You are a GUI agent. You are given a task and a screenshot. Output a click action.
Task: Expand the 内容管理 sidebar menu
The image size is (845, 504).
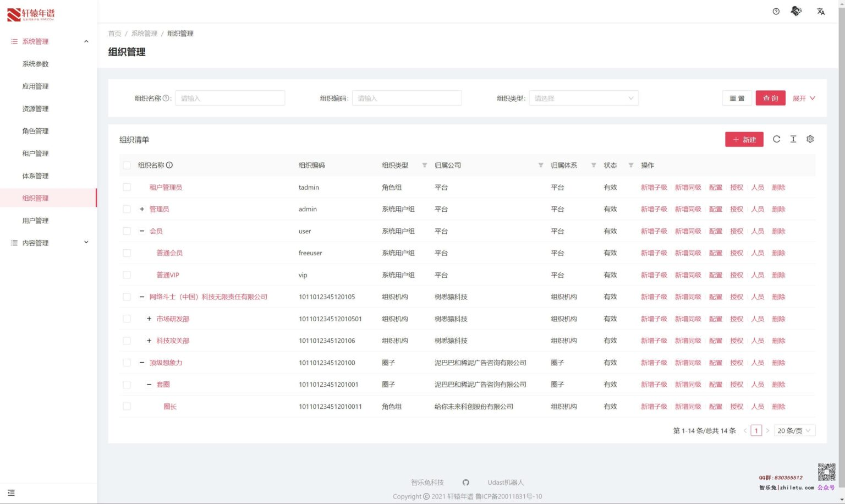(48, 243)
